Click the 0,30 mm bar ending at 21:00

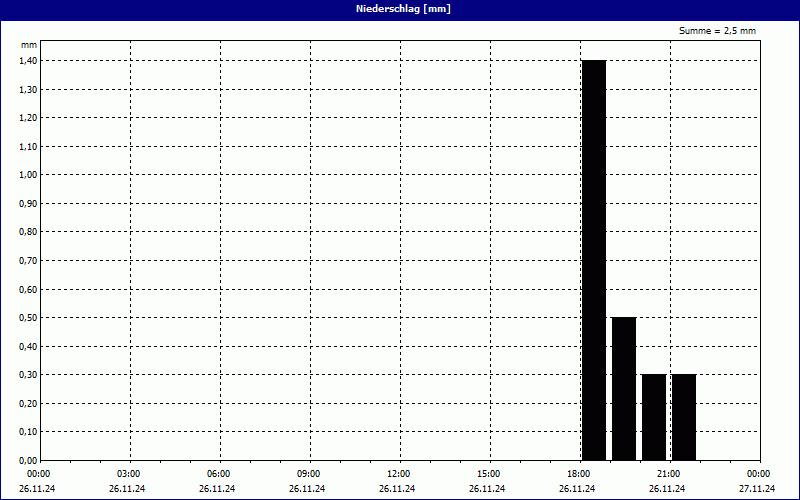pyautogui.click(x=654, y=417)
